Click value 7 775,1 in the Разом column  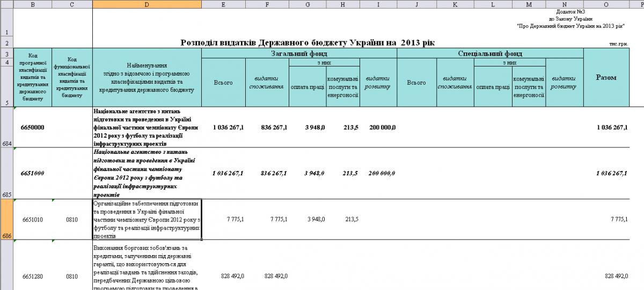(x=614, y=220)
